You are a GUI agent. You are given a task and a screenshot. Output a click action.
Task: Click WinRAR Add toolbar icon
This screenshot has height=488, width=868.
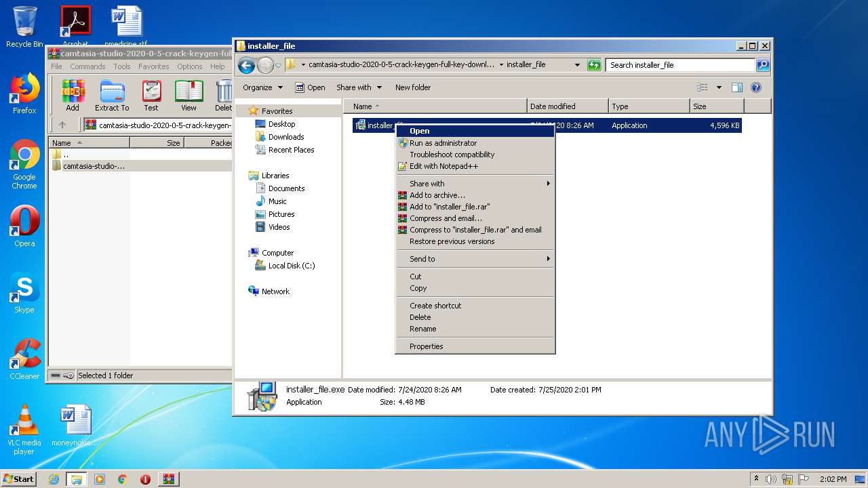73,96
